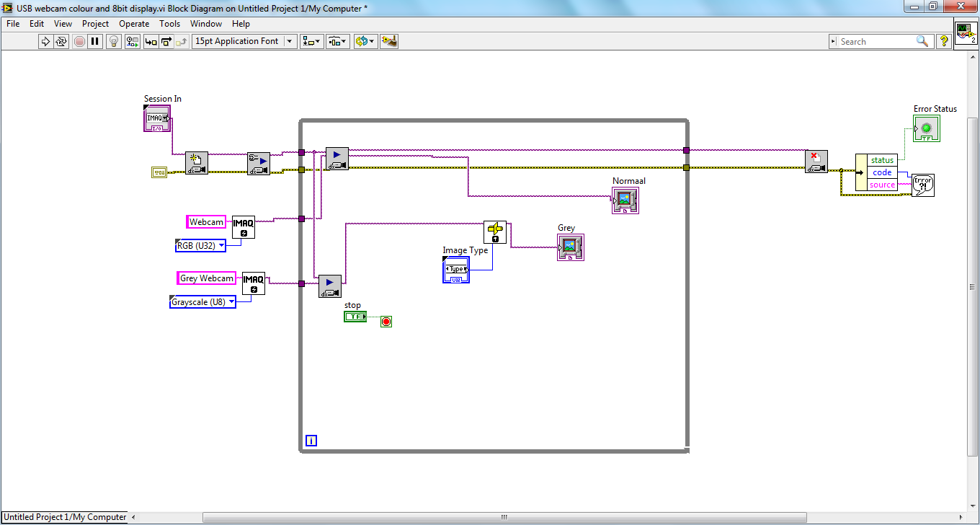Open the Window menu
Viewport: 980px width, 525px height.
(206, 24)
